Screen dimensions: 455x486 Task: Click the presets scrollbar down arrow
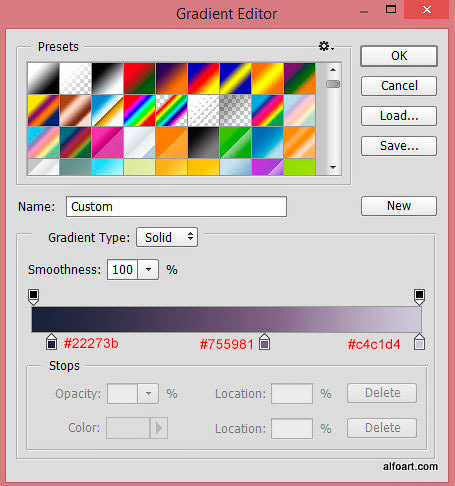click(333, 167)
